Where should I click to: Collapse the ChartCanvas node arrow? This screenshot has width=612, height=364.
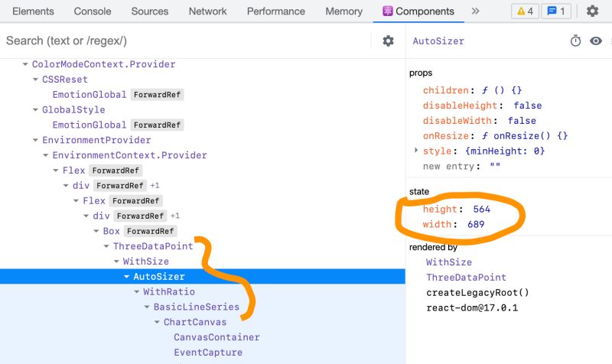point(157,322)
